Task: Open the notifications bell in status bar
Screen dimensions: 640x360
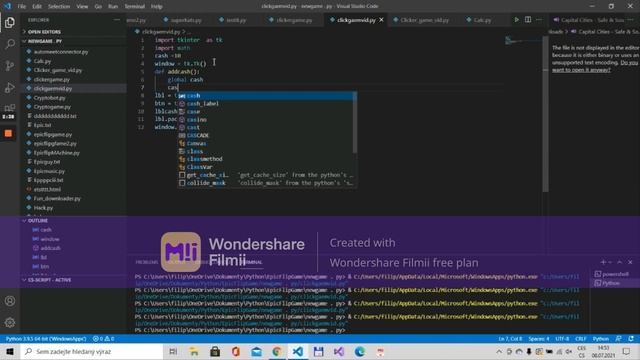Action: click(631, 339)
